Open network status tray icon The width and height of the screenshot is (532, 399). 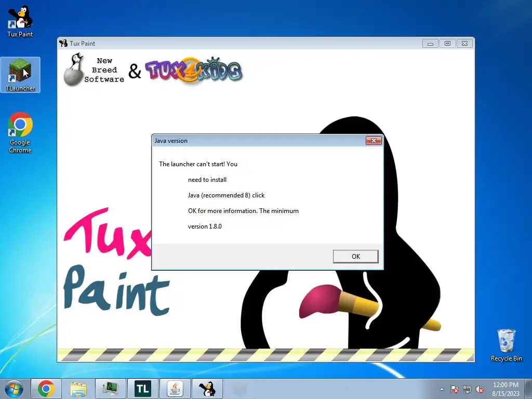(x=467, y=389)
